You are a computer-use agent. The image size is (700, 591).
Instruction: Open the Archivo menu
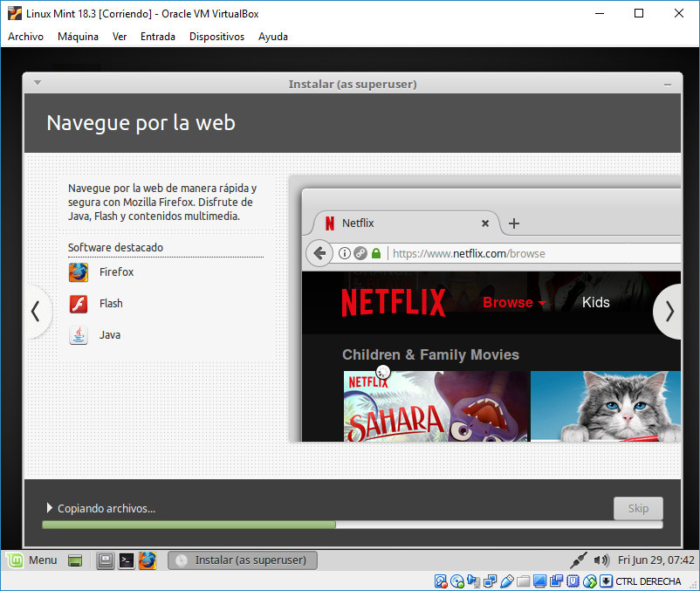[25, 37]
